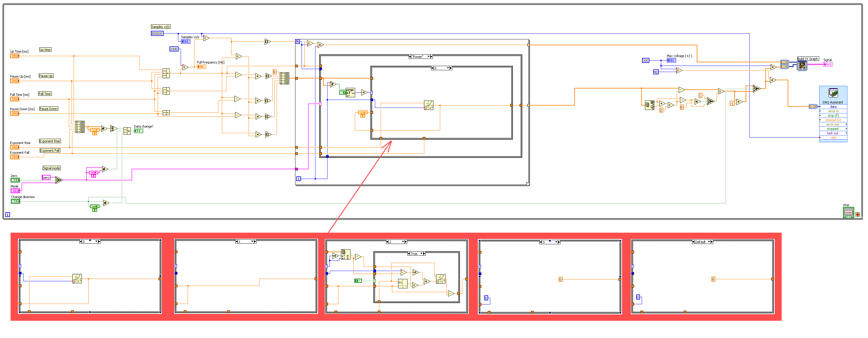The height and width of the screenshot is (338, 868).
Task: Click the While Loop iteration i terminal
Action: pyautogui.click(x=8, y=215)
